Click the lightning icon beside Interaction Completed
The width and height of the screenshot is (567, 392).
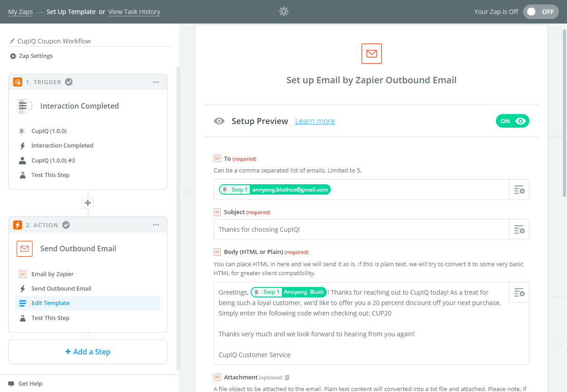(x=22, y=146)
